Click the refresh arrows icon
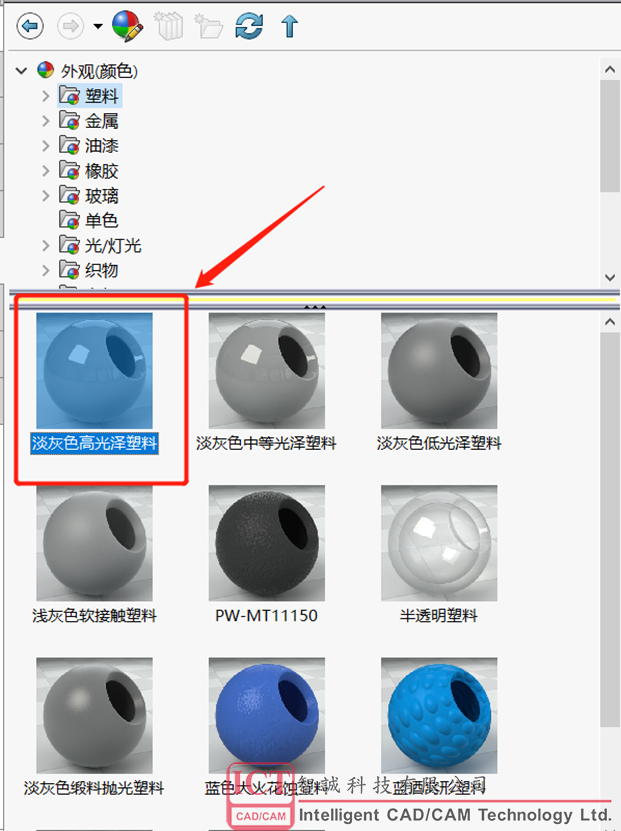 249,25
